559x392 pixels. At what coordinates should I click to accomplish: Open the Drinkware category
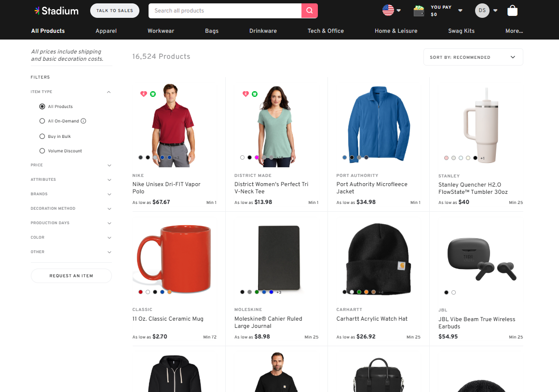tap(263, 31)
